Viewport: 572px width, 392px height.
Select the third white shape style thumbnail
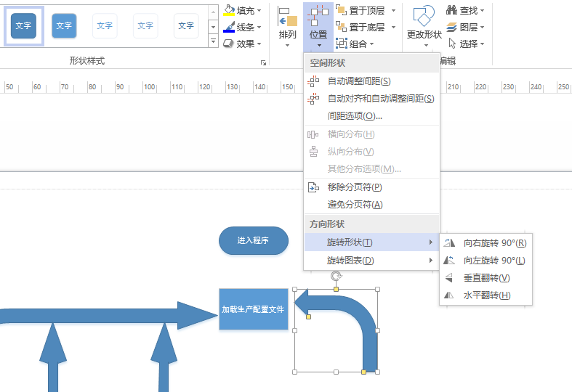[x=105, y=26]
